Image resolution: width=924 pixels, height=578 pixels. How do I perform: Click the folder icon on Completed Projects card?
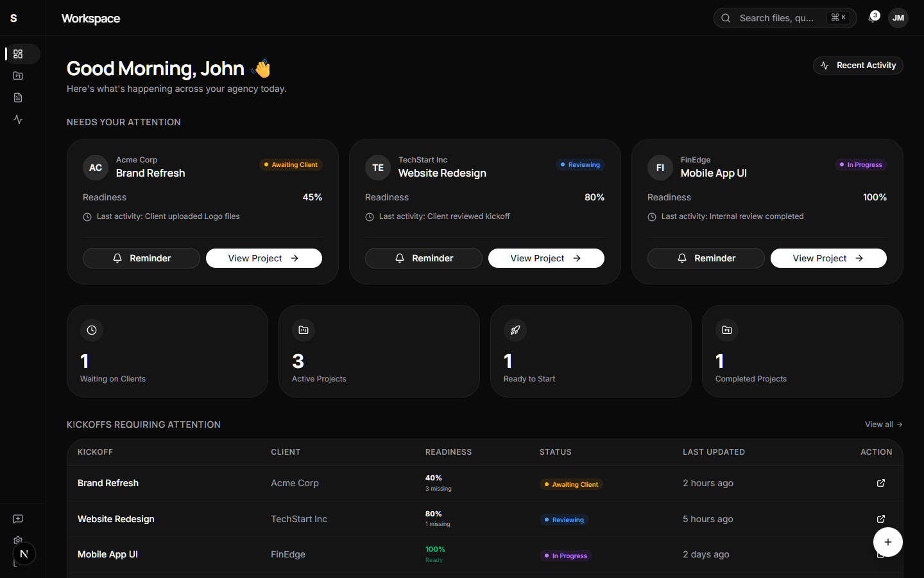tap(727, 330)
